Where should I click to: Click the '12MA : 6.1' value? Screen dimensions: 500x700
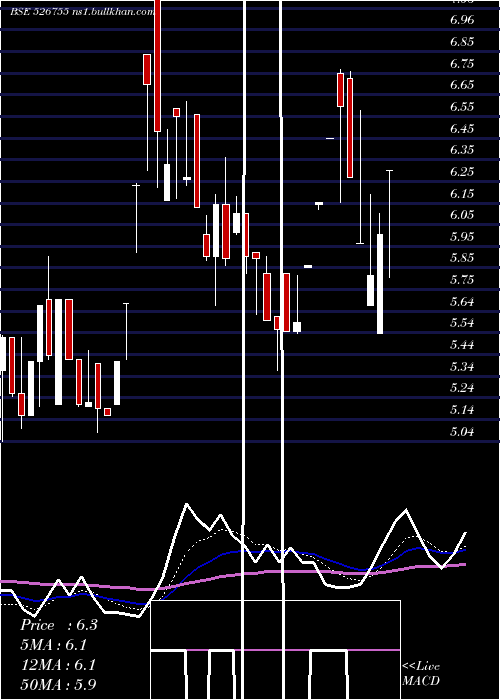pyautogui.click(x=58, y=665)
